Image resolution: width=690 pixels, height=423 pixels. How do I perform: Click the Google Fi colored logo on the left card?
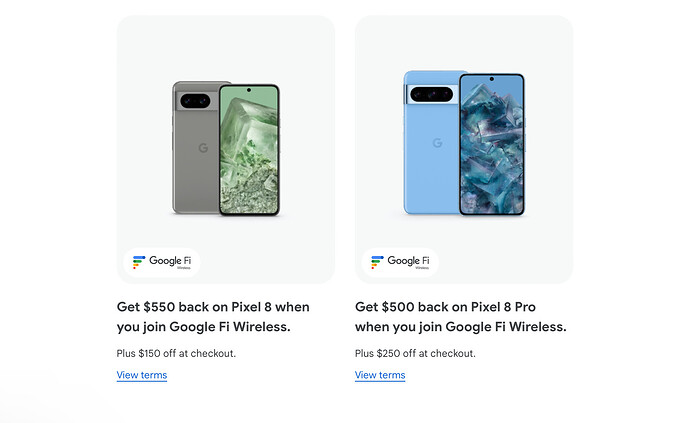pos(139,262)
